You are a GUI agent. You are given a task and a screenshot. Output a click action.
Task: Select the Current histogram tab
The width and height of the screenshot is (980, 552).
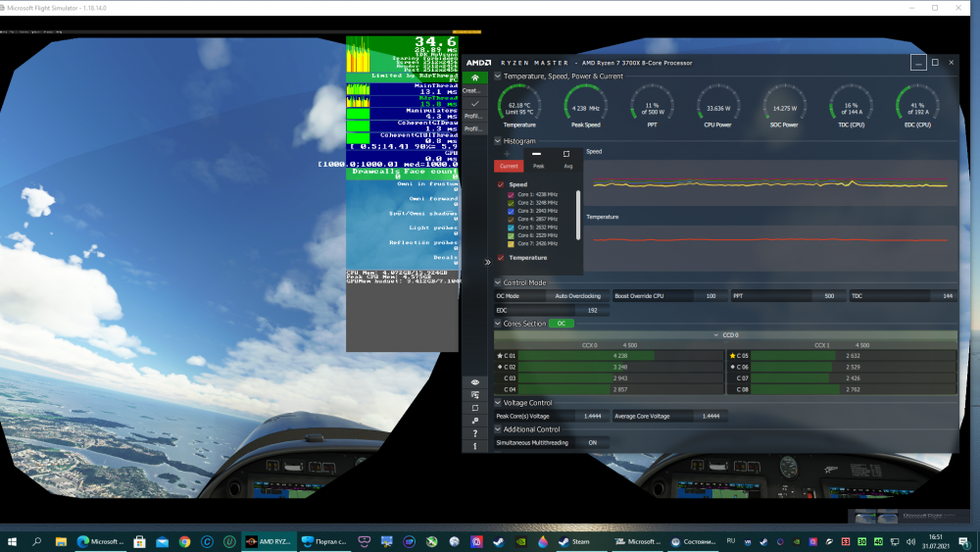509,167
